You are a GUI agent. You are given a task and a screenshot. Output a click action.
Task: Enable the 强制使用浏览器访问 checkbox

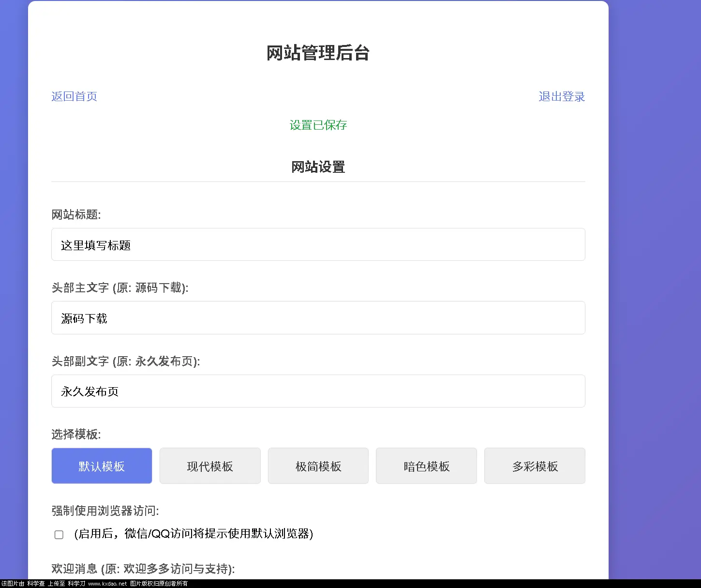59,534
